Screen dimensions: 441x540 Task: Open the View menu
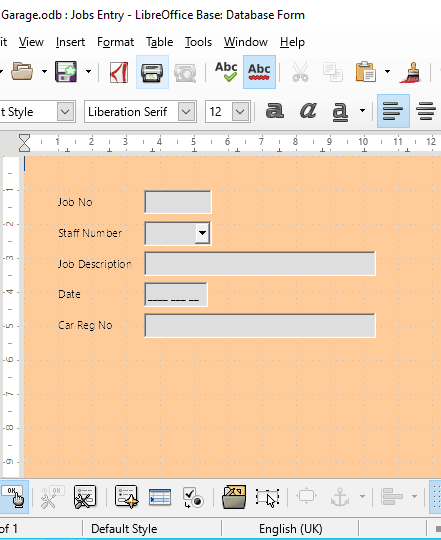pos(31,42)
